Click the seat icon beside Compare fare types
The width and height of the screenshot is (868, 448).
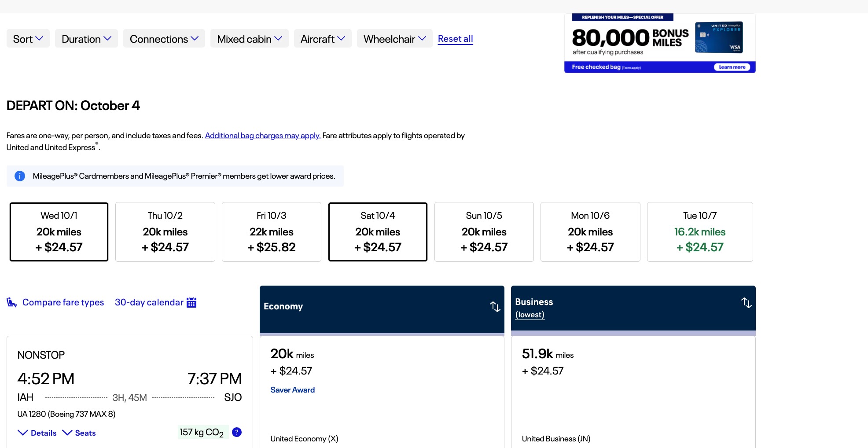coord(12,302)
